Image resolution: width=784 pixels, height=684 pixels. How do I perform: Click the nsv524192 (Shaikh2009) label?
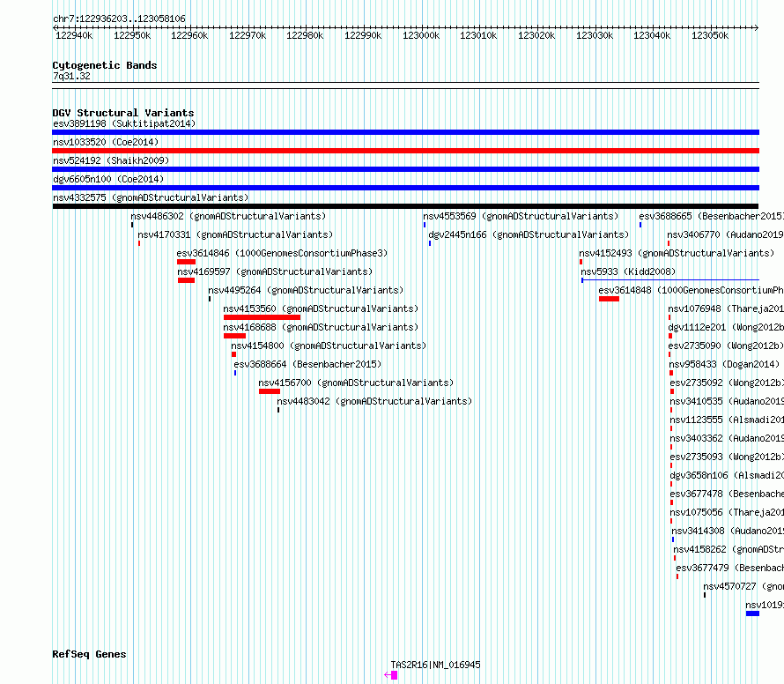111,160
